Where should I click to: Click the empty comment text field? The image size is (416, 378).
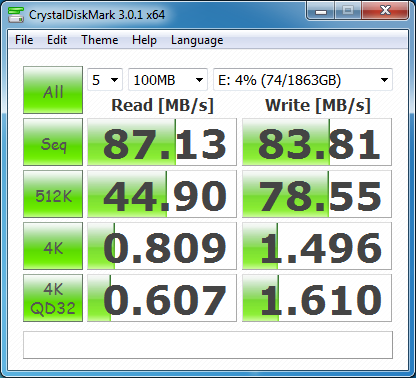click(208, 345)
